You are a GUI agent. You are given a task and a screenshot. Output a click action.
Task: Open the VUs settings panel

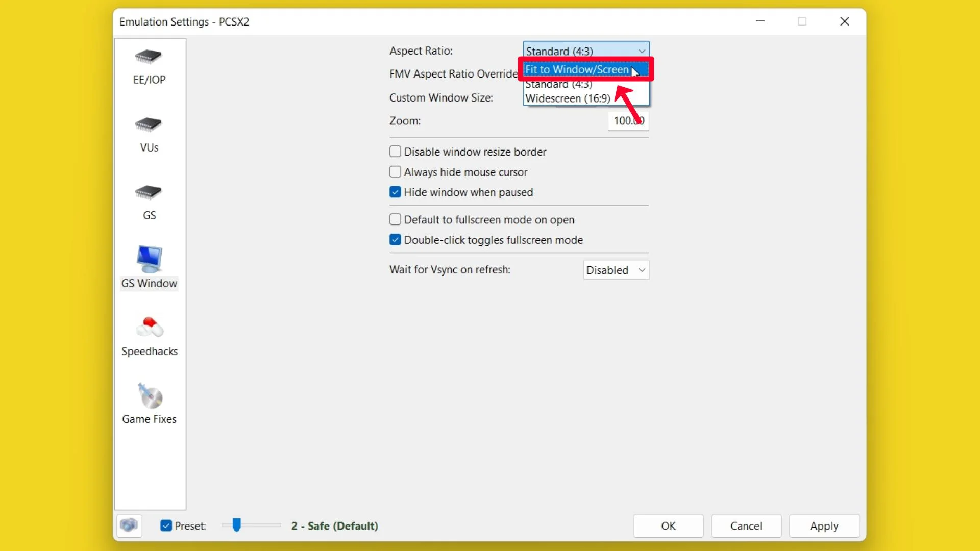(x=149, y=132)
